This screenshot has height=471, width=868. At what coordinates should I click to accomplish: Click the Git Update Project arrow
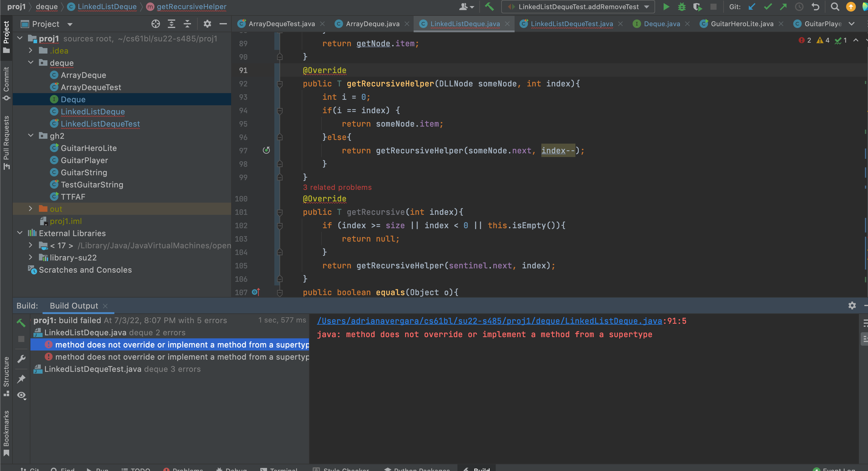tap(752, 7)
